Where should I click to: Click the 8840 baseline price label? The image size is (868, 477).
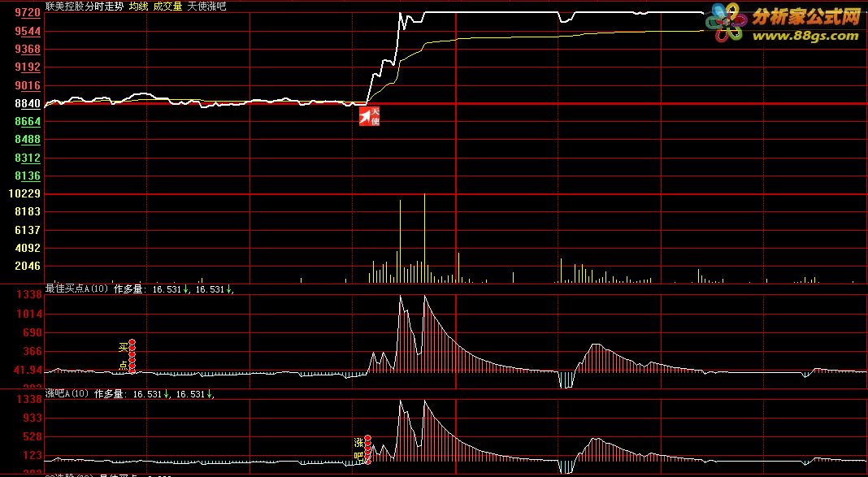(x=27, y=103)
